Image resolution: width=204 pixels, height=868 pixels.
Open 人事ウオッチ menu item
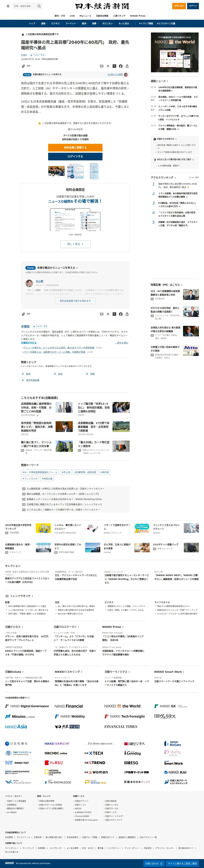coord(119,16)
